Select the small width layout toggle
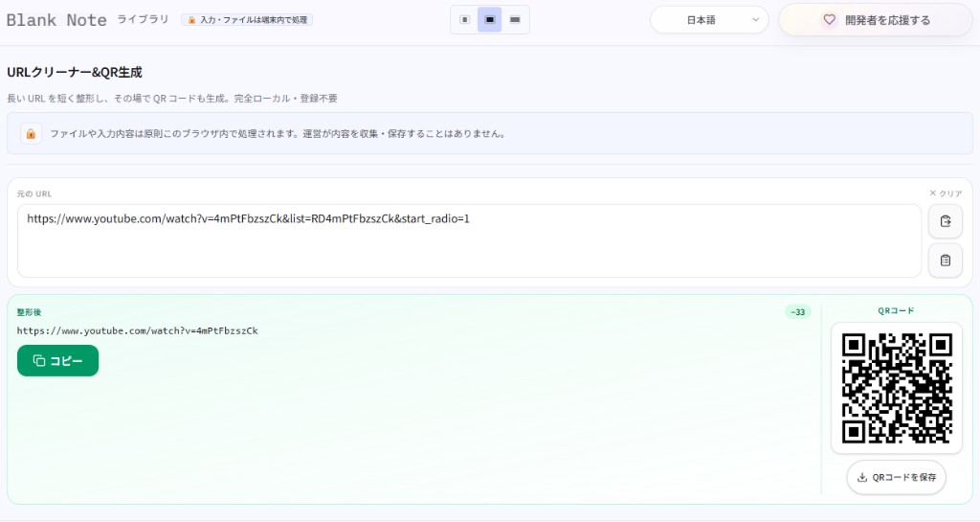 464,20
